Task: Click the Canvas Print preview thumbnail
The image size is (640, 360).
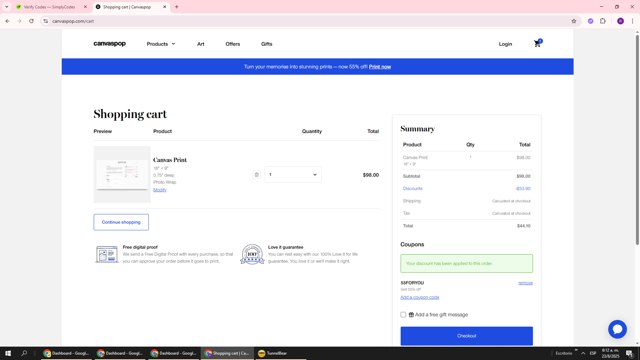Action: coord(122,174)
